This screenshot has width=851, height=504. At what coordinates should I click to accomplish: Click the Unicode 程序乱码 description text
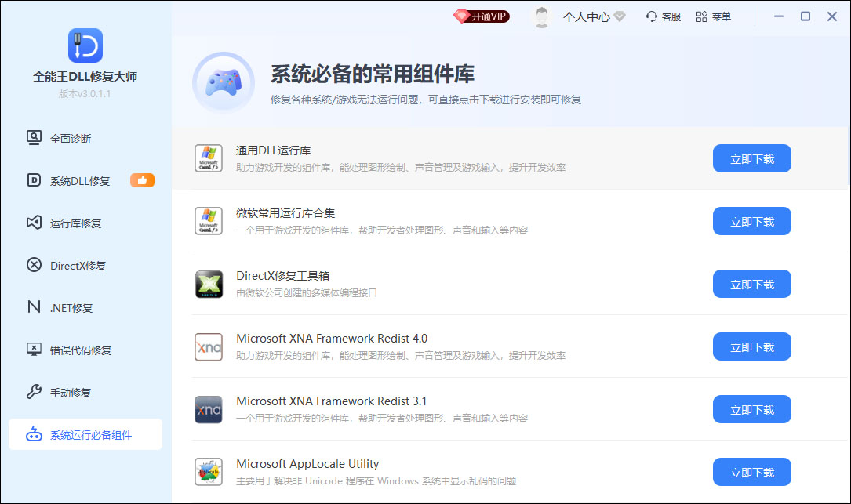tap(376, 481)
